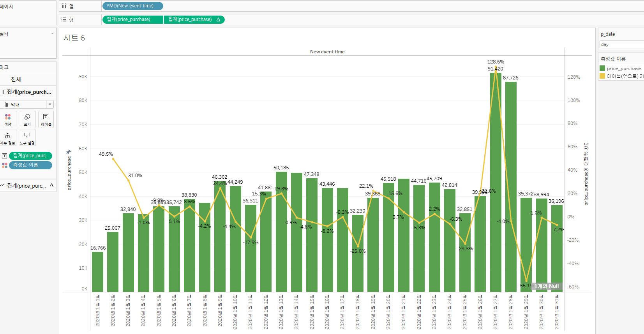Click the pin icon on price_purchase axis
The image size is (644, 334).
point(69,152)
